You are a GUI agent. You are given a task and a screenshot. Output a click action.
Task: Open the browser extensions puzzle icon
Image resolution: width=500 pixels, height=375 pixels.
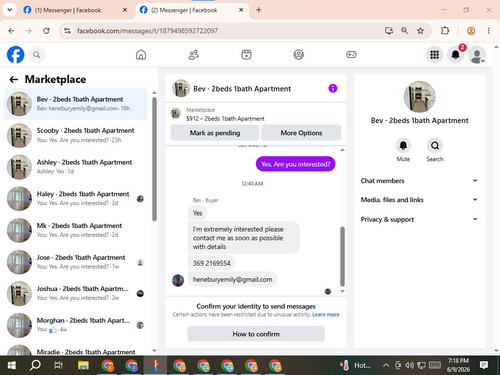coord(445,31)
